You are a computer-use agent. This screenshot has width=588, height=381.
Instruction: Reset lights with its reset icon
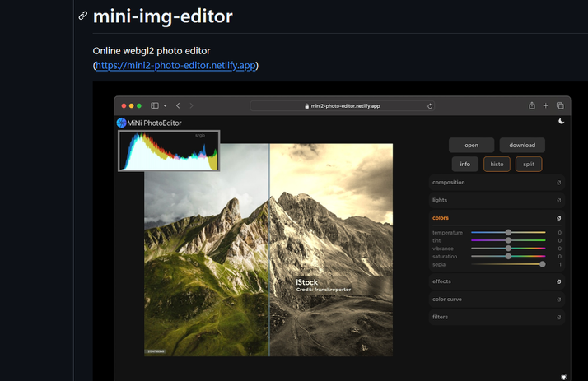click(x=558, y=201)
